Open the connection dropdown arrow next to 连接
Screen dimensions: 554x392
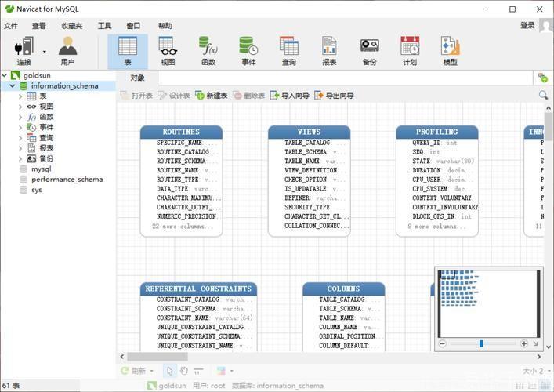[x=45, y=52]
